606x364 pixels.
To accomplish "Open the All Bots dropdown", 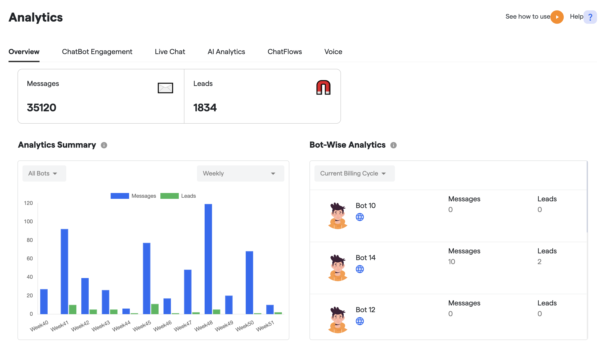I will tap(44, 173).
